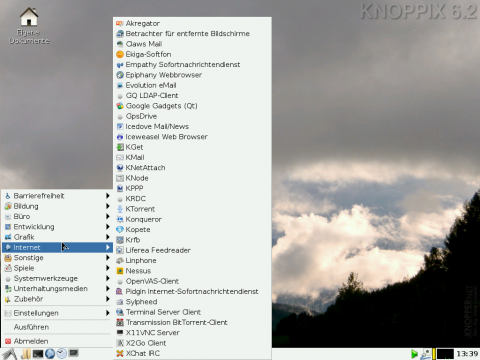The height and width of the screenshot is (360, 480).
Task: Open Icedove Mail/News
Action: pyautogui.click(x=192, y=127)
